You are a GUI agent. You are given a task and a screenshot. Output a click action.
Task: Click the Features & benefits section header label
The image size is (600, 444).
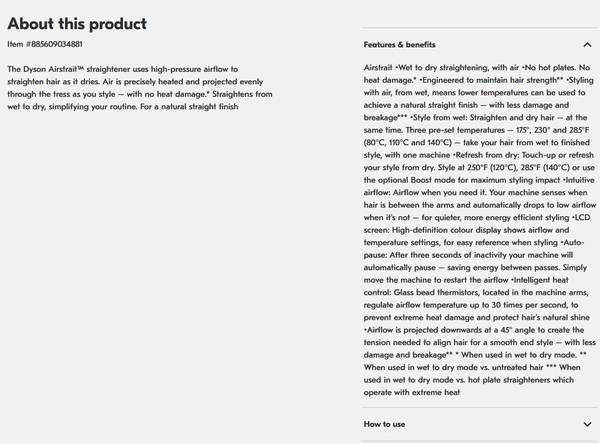[399, 45]
